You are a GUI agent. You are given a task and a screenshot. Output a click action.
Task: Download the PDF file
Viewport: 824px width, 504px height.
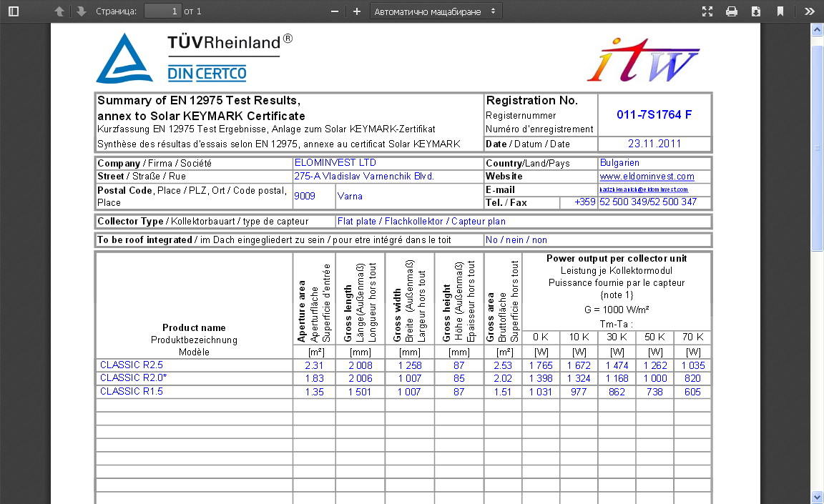756,11
